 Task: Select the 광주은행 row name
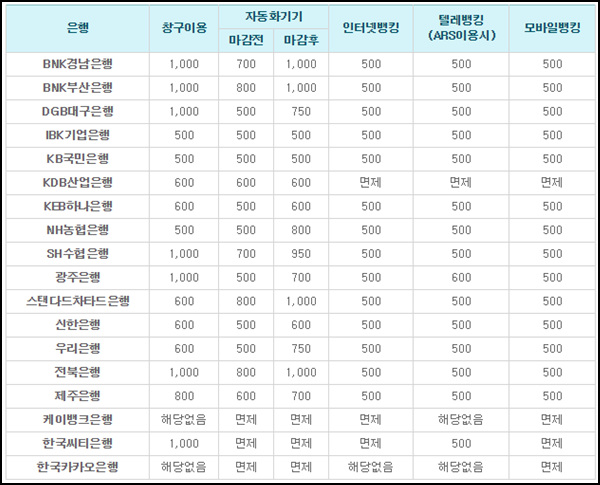tap(78, 278)
